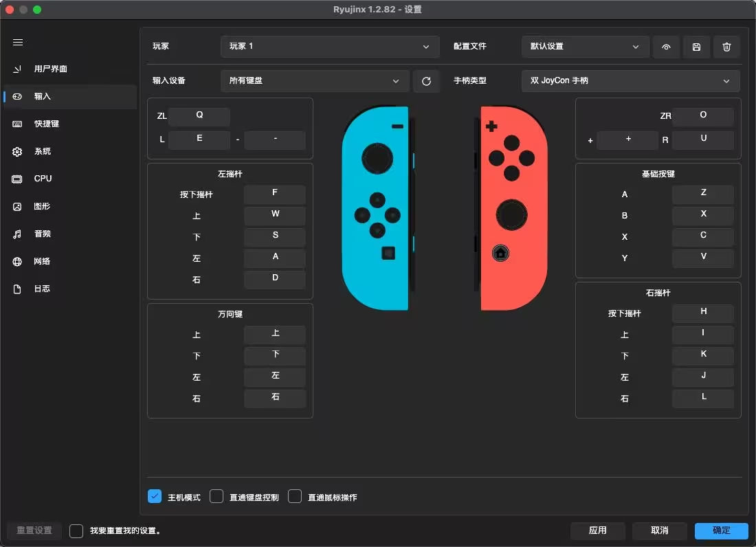Open the 网络 (Network) settings section
The height and width of the screenshot is (547, 756).
coord(41,261)
